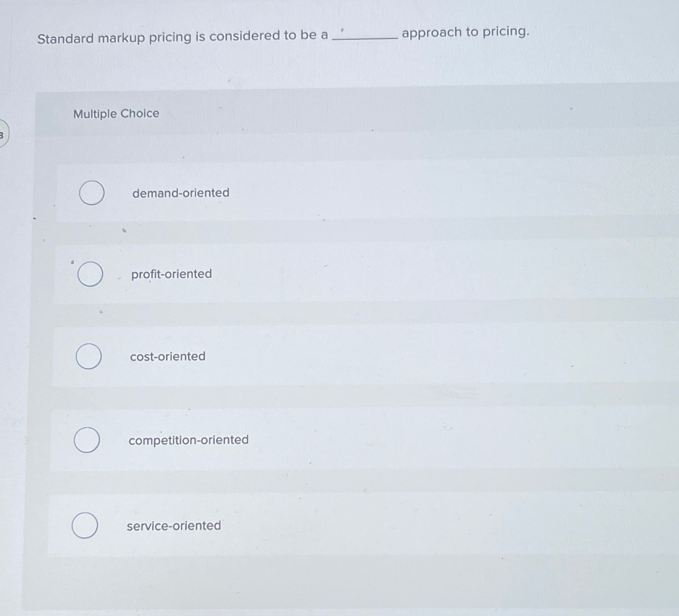Click the profit-oriented answer label
679x616 pixels.
tap(171, 274)
